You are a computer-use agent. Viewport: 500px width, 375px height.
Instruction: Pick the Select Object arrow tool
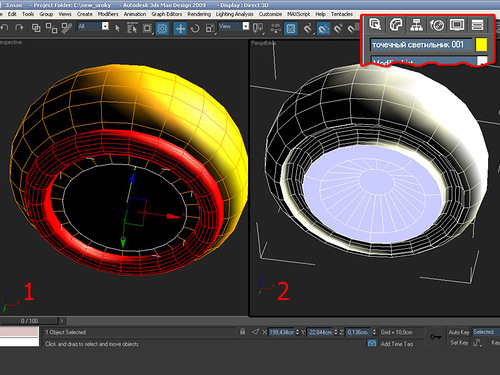click(117, 28)
